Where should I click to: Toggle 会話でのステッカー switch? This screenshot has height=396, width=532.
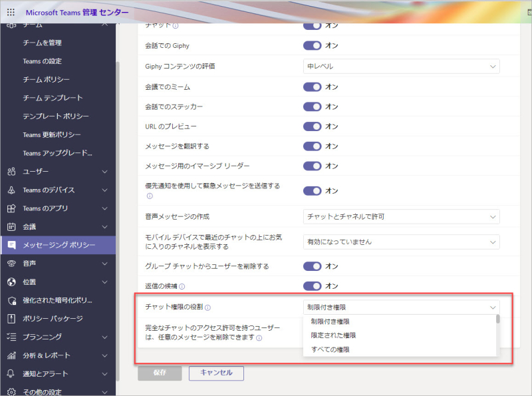click(312, 106)
